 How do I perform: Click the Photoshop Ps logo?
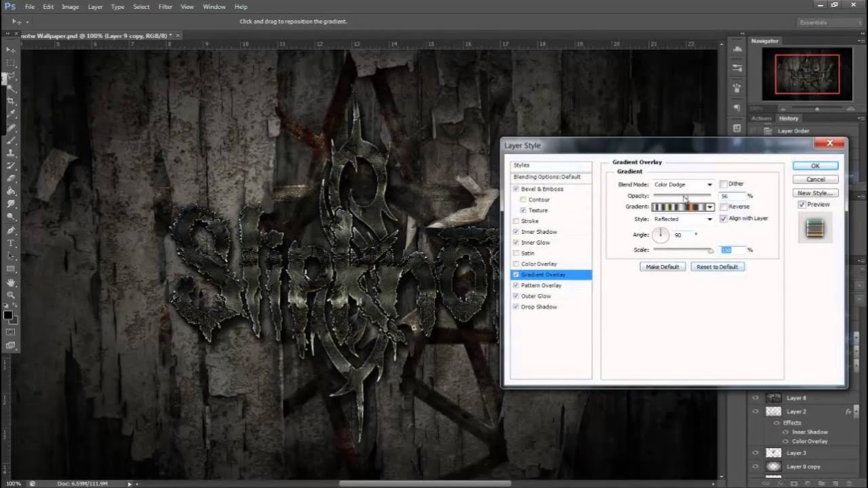tap(9, 7)
